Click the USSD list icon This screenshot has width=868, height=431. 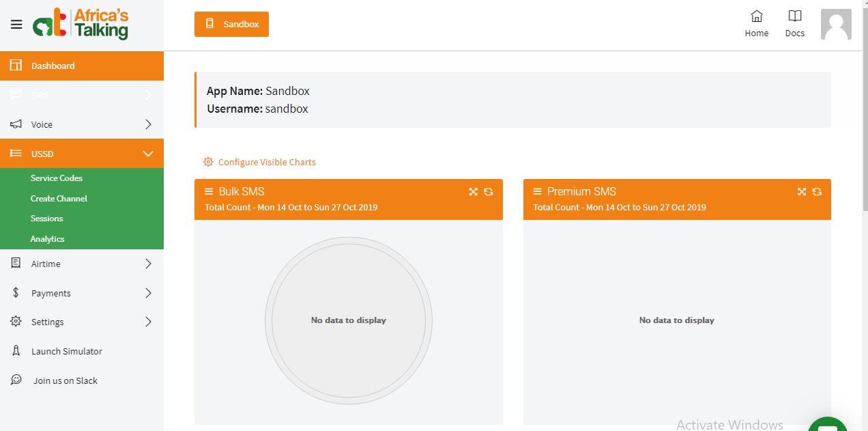coord(16,154)
